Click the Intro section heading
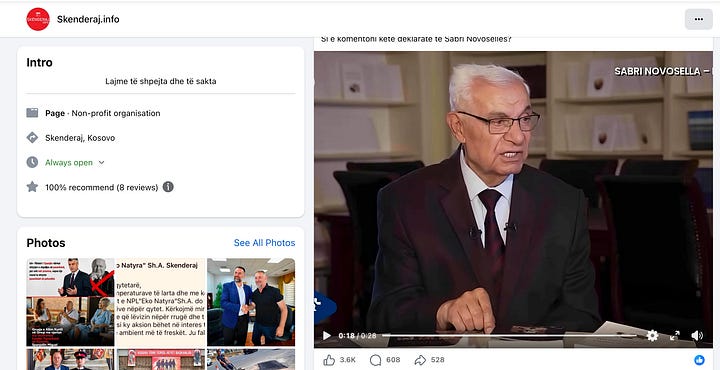720x370 pixels. point(39,62)
